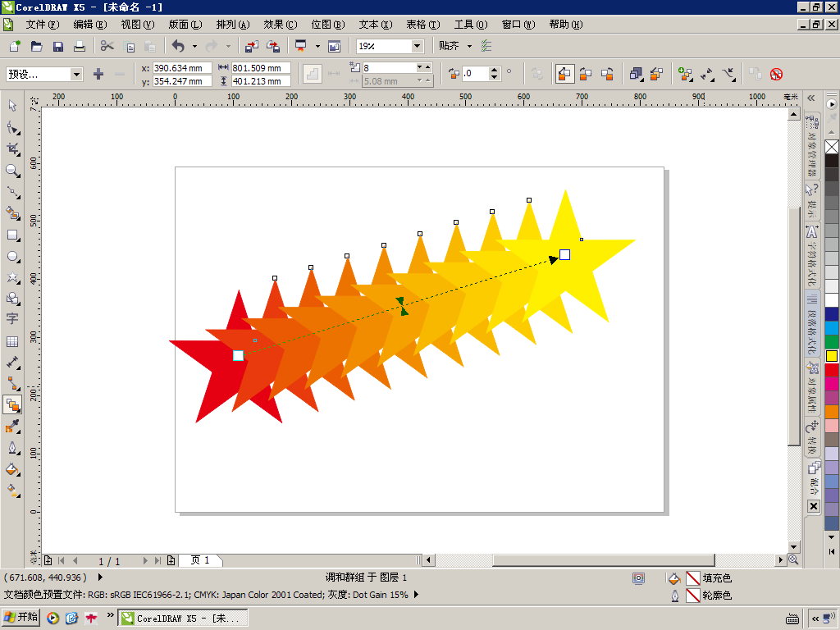Toggle counterclockwise blend color direction
The width and height of the screenshot is (840, 630).
(607, 74)
